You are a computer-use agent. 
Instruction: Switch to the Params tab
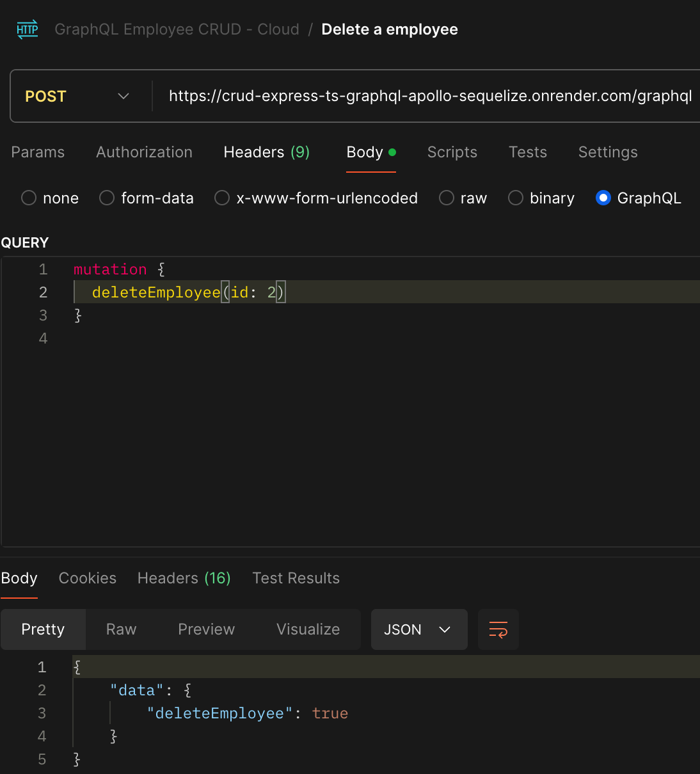pos(38,152)
